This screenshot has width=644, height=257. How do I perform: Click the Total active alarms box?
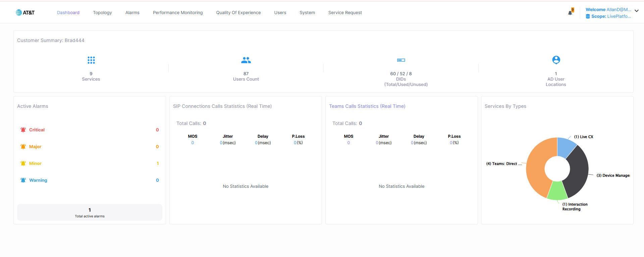click(90, 212)
